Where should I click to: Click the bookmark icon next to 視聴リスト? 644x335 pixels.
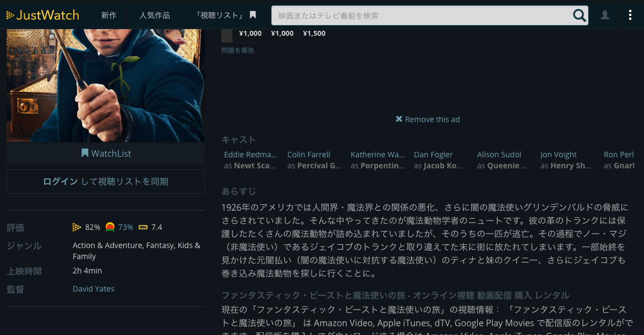coord(253,15)
